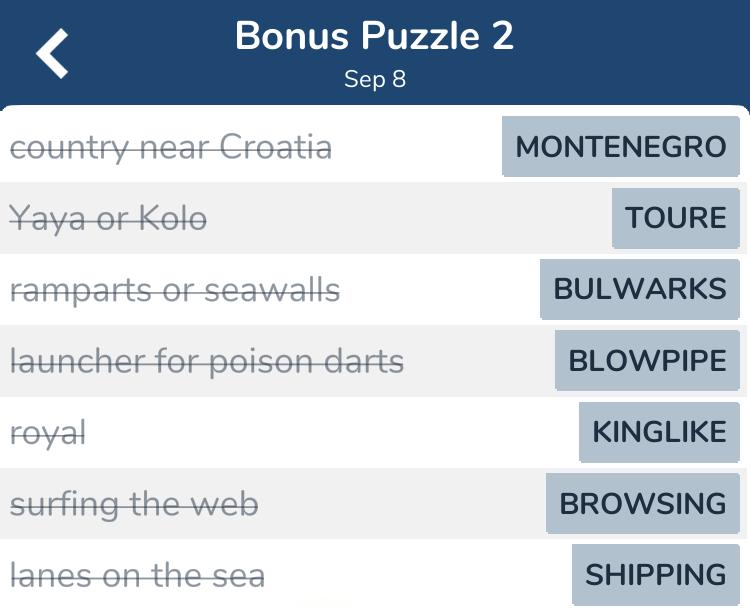The width and height of the screenshot is (750, 608).
Task: Click the BULWARKS answer tile
Action: pyautogui.click(x=640, y=289)
